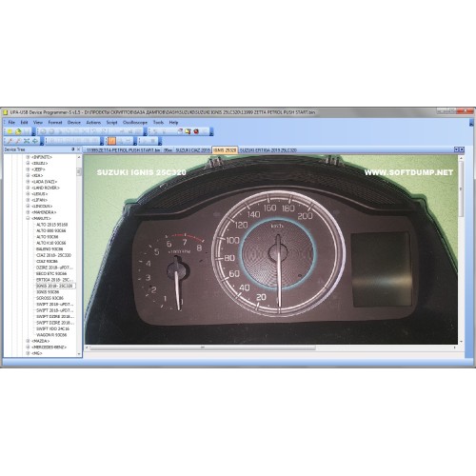Click the orange highlighted toolbar icon

point(111,141)
